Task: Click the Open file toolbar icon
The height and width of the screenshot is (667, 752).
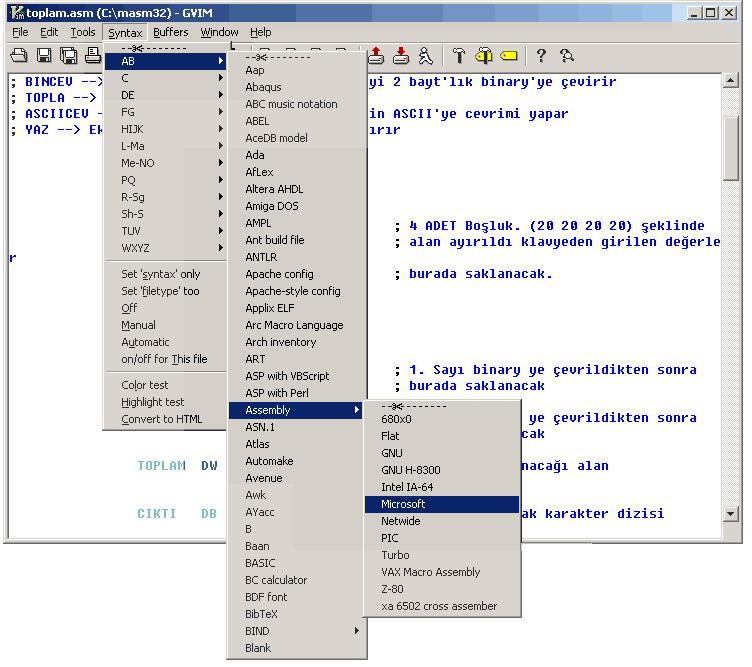Action: point(19,56)
